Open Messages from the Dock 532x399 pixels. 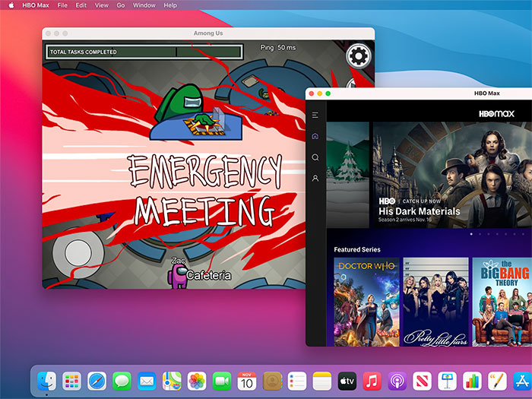pyautogui.click(x=122, y=382)
